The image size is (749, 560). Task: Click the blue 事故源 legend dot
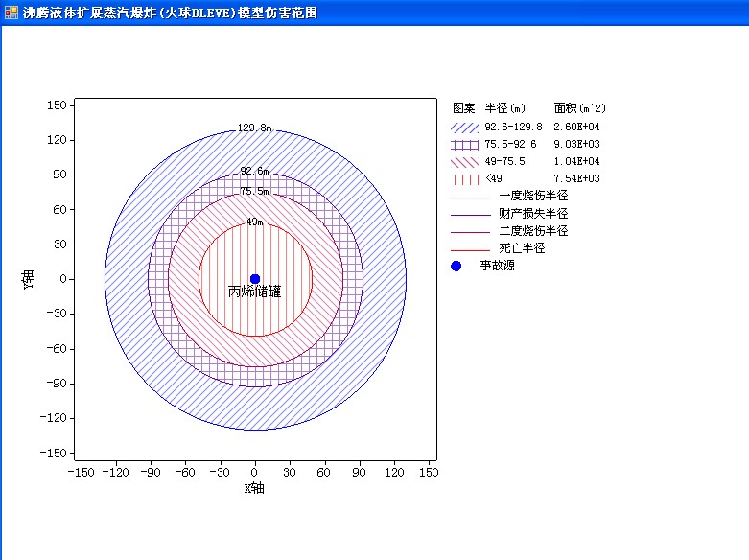point(456,267)
